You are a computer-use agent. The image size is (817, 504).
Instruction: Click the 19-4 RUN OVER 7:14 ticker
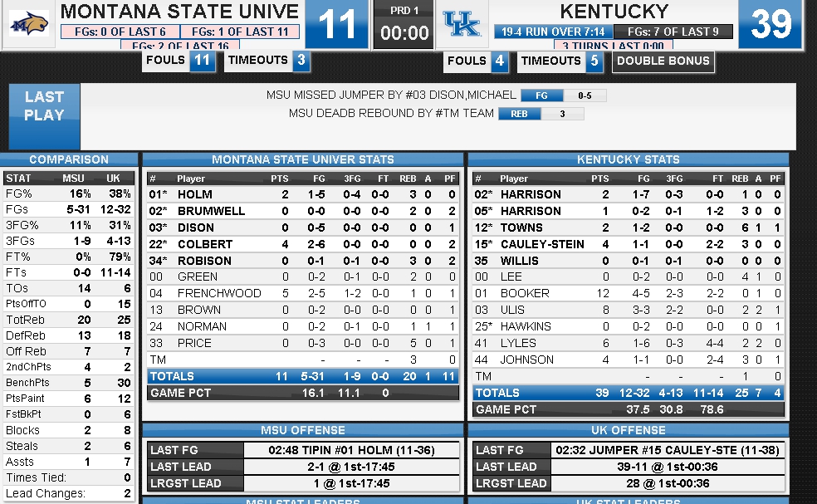553,32
